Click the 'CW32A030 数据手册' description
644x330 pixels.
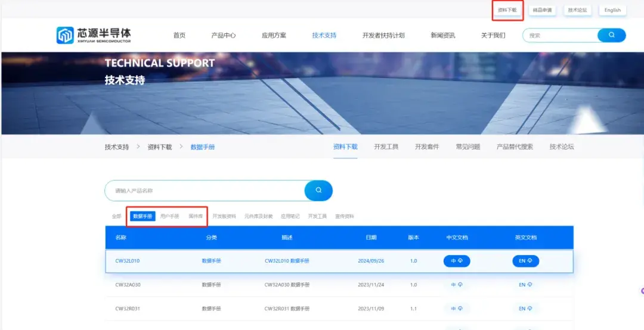pyautogui.click(x=287, y=285)
